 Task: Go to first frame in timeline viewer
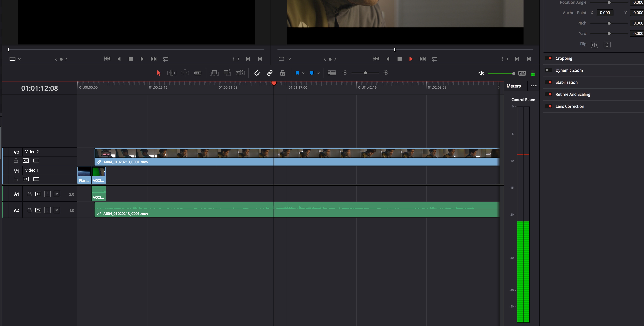point(376,59)
